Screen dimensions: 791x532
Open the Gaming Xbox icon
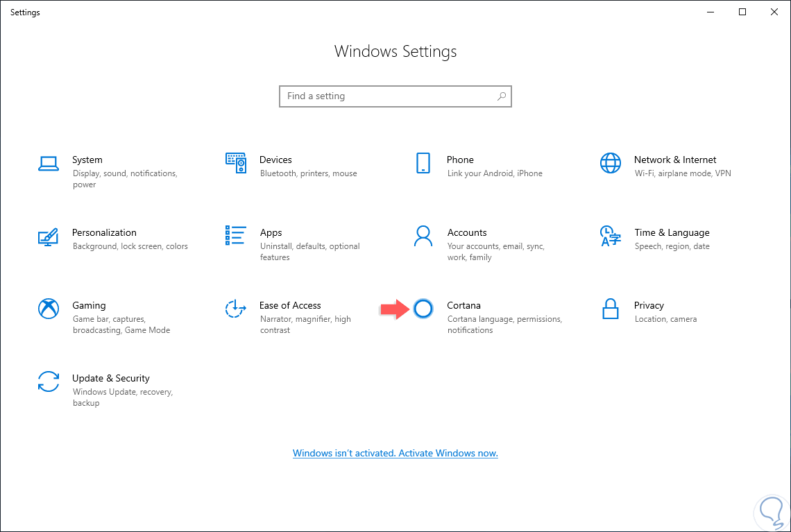click(49, 309)
